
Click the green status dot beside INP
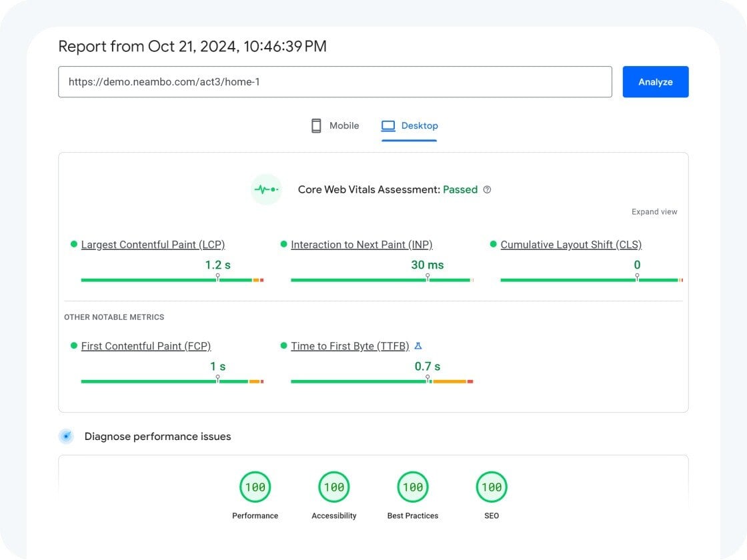click(x=283, y=244)
